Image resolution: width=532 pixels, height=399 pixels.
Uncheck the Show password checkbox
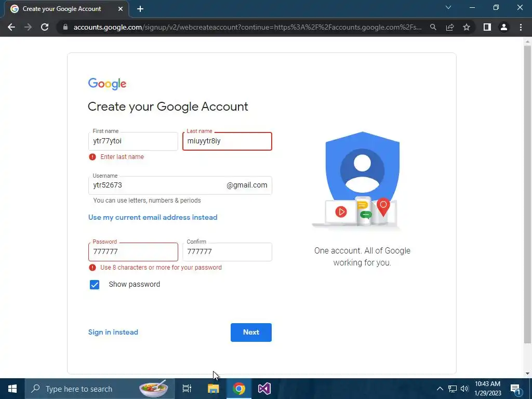tap(95, 285)
